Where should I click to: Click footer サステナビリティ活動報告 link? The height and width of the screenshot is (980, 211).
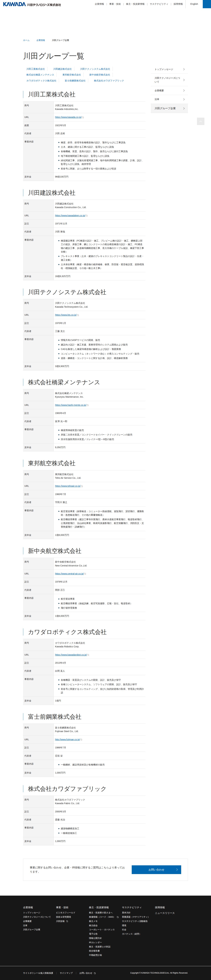[135, 921]
